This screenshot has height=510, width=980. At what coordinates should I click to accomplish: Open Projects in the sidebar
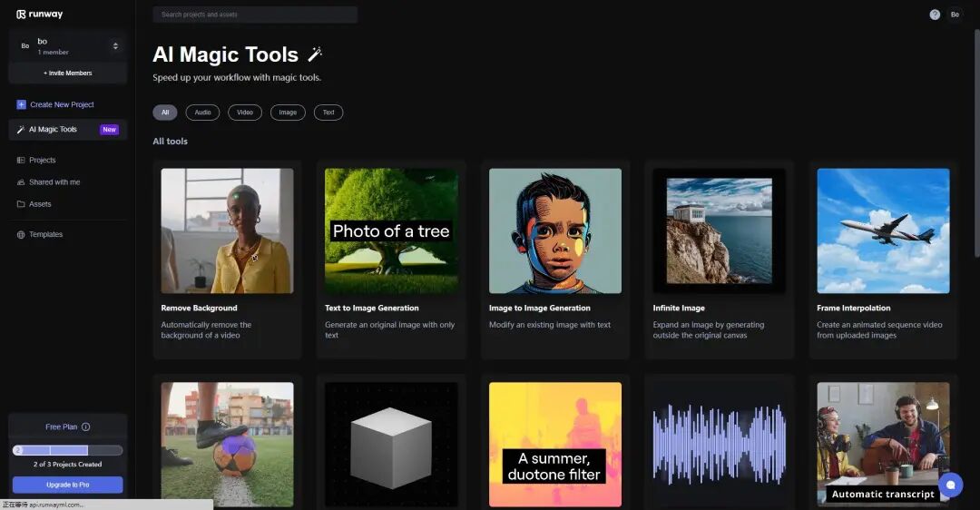36,160
